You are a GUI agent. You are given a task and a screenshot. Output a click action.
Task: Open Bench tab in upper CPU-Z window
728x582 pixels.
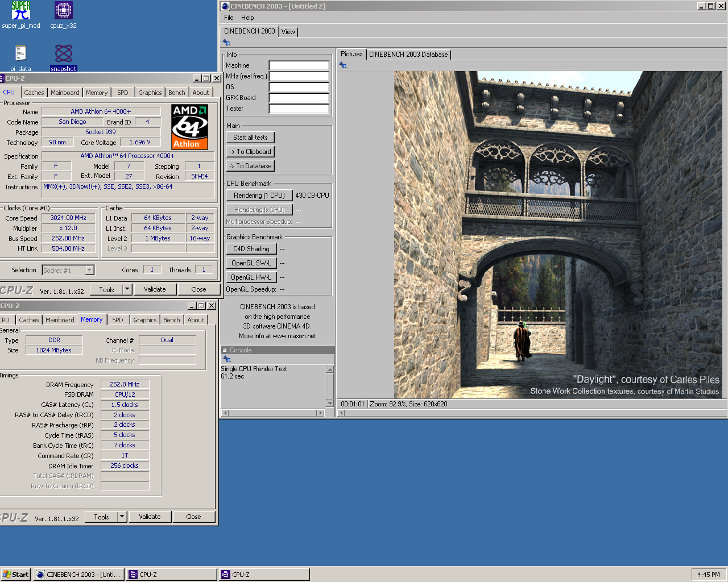[x=176, y=93]
